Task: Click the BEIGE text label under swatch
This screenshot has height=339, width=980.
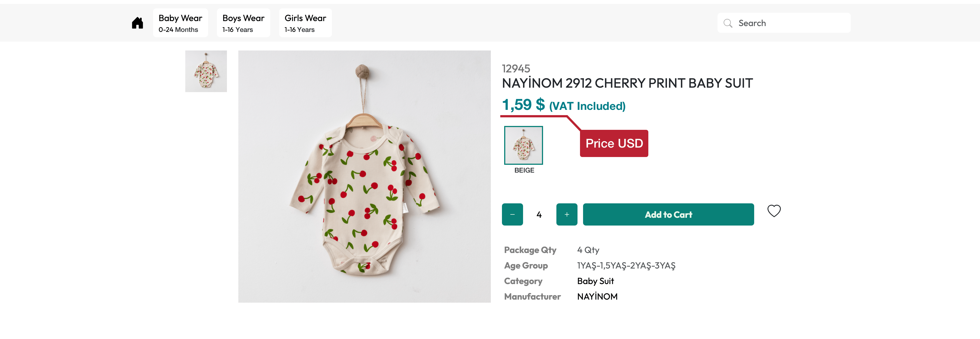Action: pyautogui.click(x=524, y=171)
